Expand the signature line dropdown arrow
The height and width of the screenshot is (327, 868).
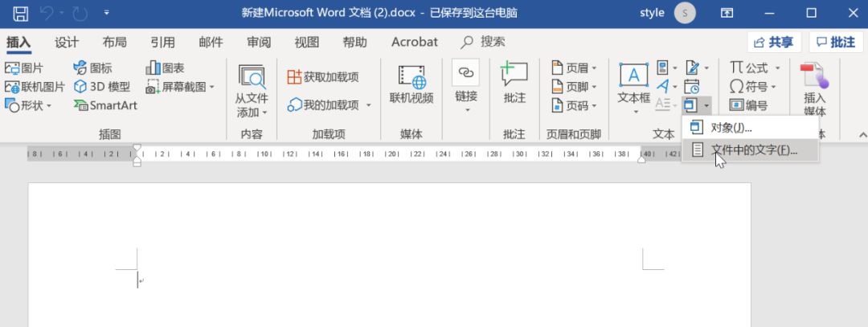(x=706, y=68)
